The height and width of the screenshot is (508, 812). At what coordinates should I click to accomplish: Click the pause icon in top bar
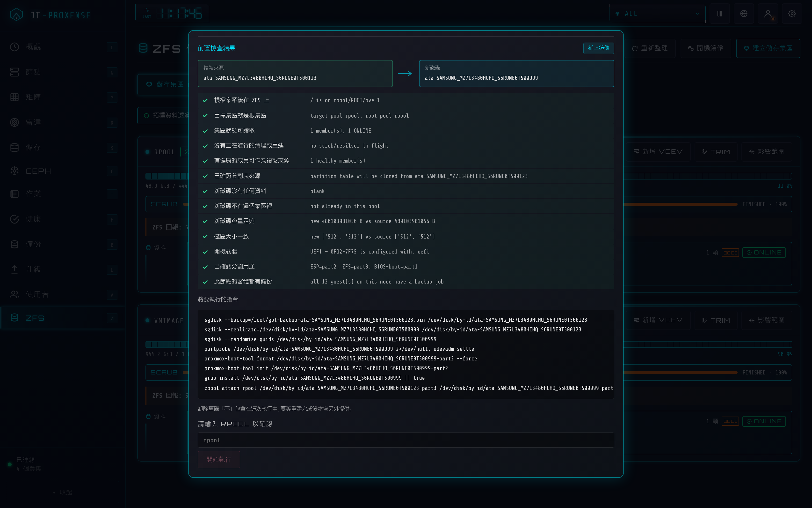tap(720, 14)
